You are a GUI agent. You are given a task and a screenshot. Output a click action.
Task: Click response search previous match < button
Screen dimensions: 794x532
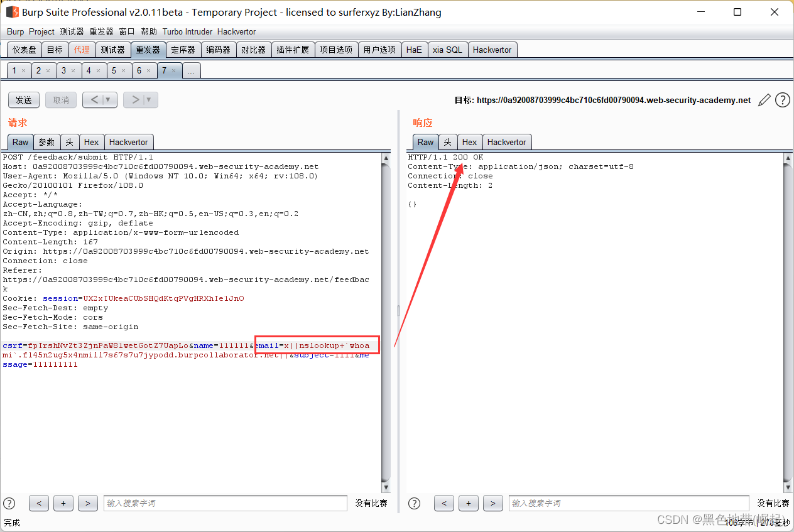(444, 503)
